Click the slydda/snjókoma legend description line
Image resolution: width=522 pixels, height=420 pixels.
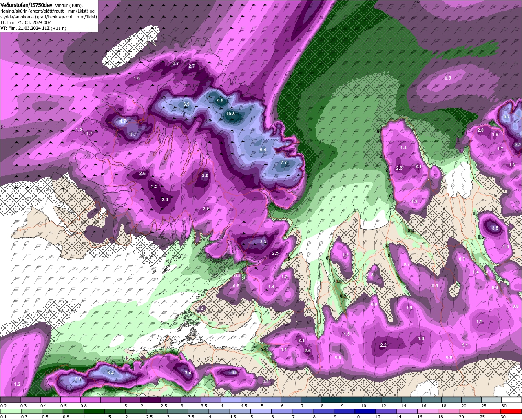(49, 17)
